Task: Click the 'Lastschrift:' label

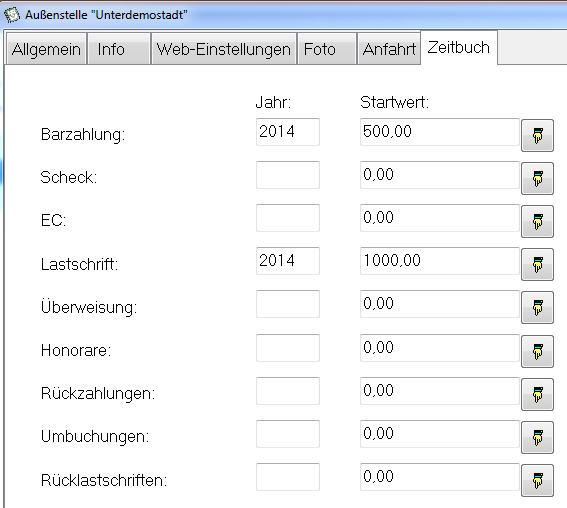Action: (79, 264)
